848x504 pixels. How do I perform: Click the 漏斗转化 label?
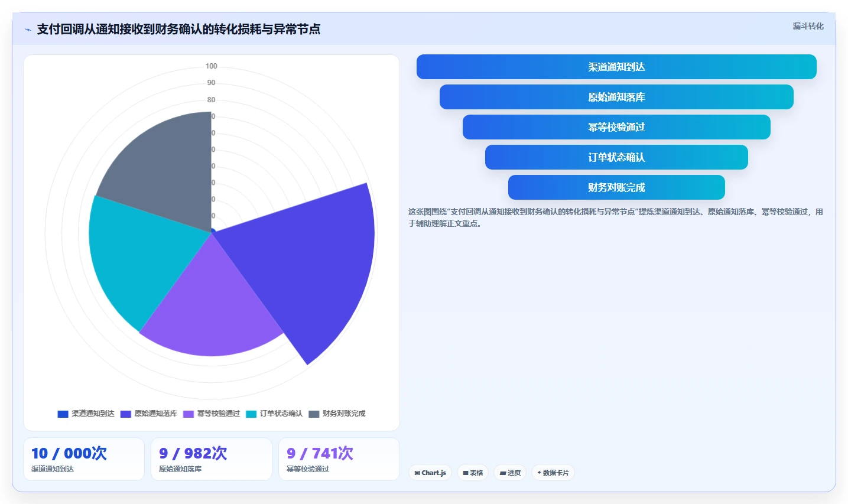[808, 26]
